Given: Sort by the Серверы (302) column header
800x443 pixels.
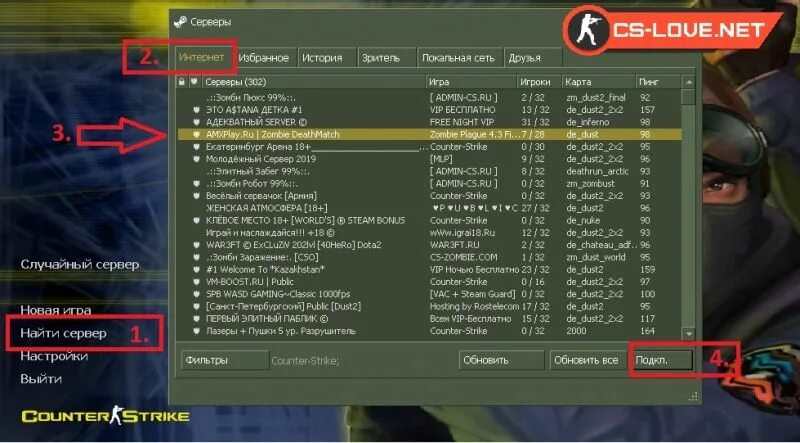Looking at the screenshot, I should [314, 82].
